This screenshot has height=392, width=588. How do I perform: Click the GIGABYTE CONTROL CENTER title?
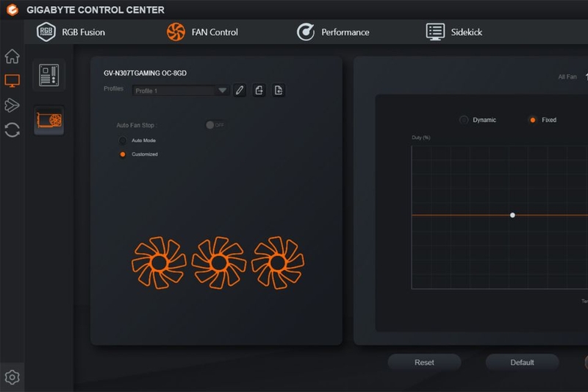pos(96,10)
